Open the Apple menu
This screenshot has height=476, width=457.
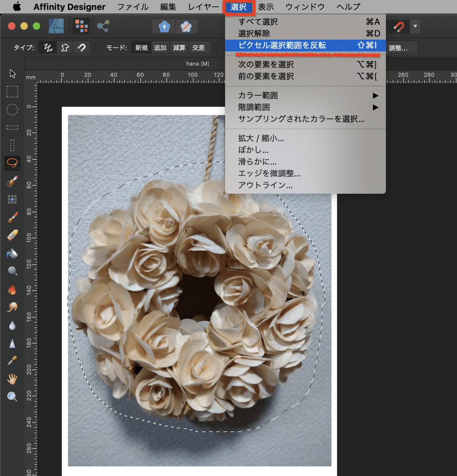tap(17, 7)
